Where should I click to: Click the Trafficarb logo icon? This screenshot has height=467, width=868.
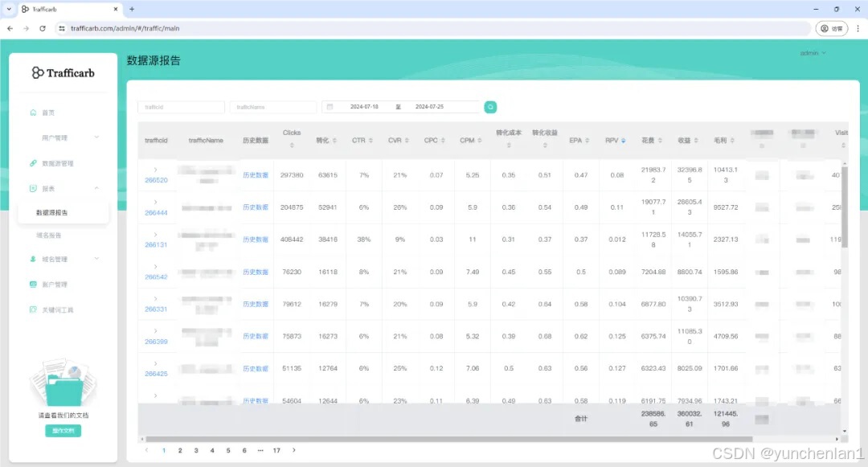coord(37,72)
